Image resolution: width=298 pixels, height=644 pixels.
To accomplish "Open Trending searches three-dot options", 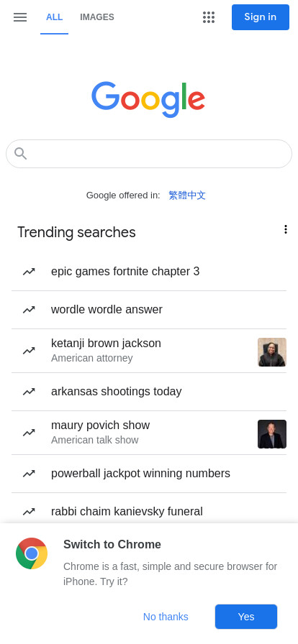I will pos(285,229).
